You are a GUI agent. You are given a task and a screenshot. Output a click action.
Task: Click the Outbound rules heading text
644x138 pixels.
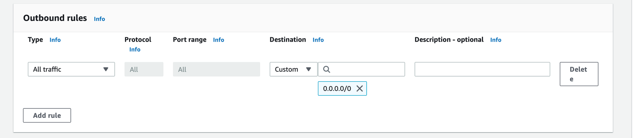[x=55, y=18]
